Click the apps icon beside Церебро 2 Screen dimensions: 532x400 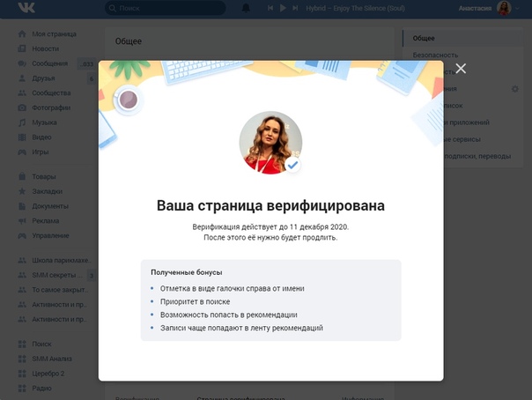pos(22,374)
